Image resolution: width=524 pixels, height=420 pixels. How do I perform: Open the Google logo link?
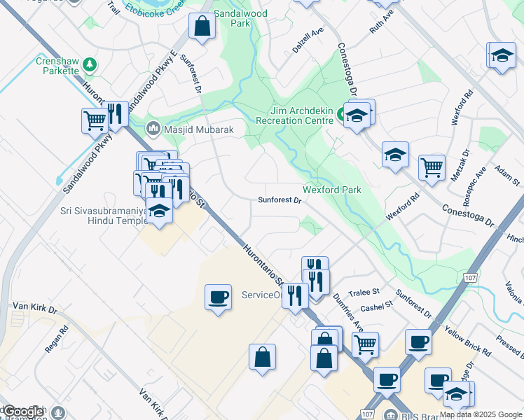click(23, 412)
